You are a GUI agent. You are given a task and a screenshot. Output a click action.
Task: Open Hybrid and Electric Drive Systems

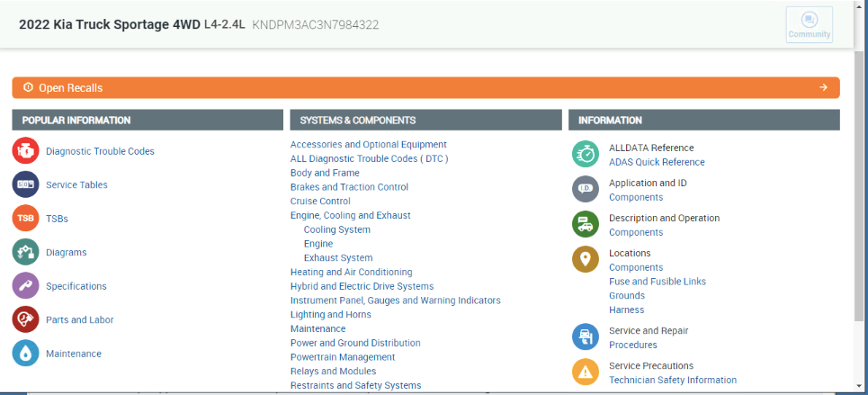tap(362, 286)
